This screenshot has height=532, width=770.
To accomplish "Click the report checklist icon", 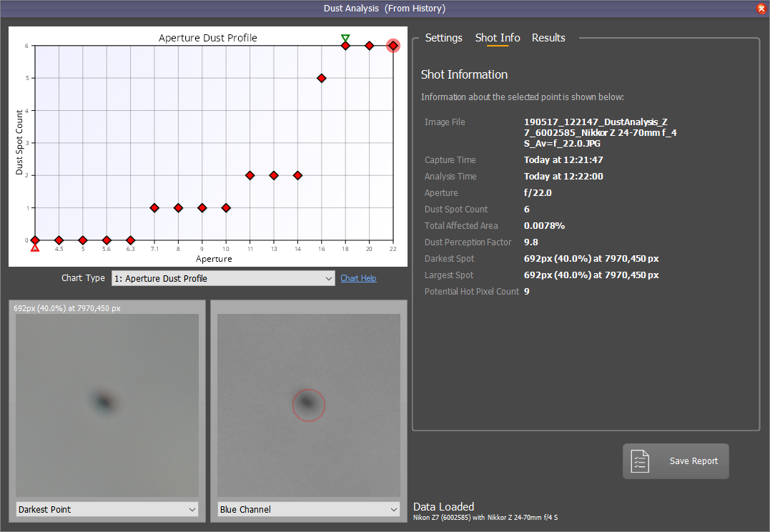I will (640, 461).
